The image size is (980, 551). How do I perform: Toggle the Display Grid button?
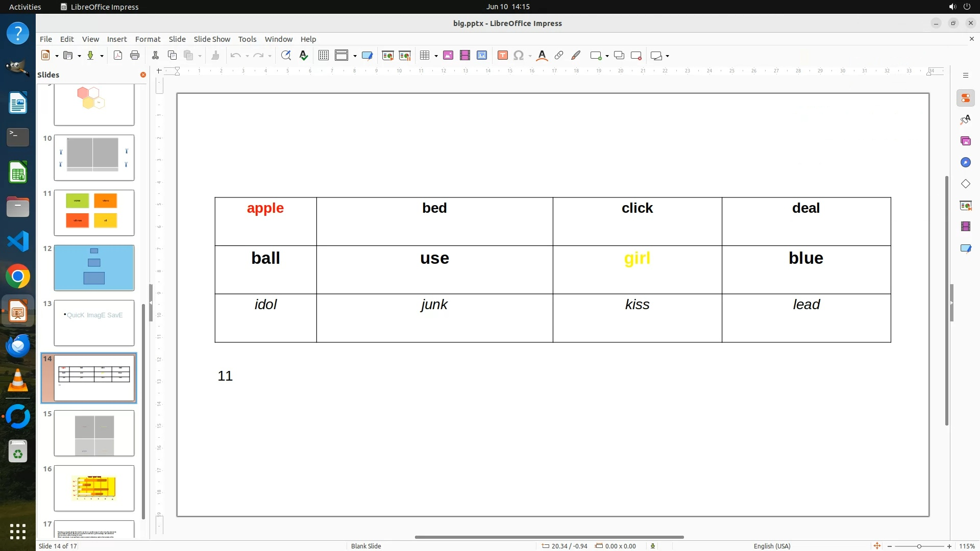click(x=324, y=56)
